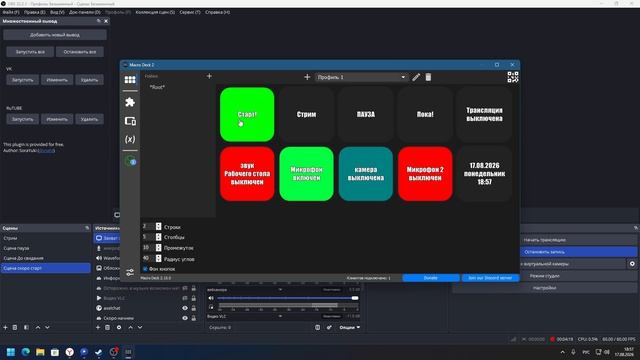This screenshot has width=640, height=360.
Task: Toggle visibility of asetchat source
Action: (x=185, y=308)
